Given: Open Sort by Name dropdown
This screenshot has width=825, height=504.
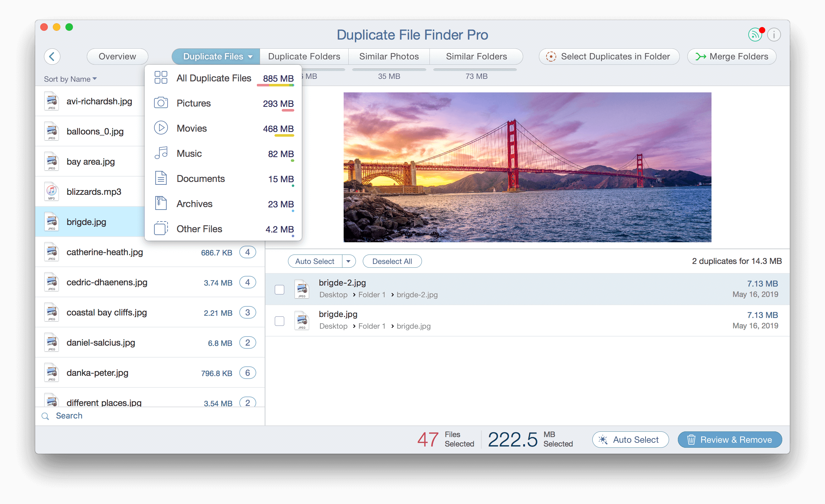Looking at the screenshot, I should 69,79.
